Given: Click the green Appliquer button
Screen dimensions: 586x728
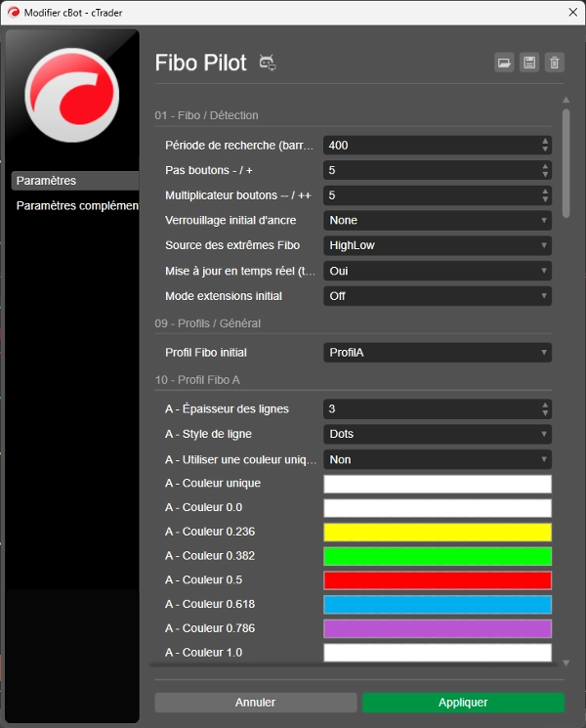Looking at the screenshot, I should tap(463, 703).
